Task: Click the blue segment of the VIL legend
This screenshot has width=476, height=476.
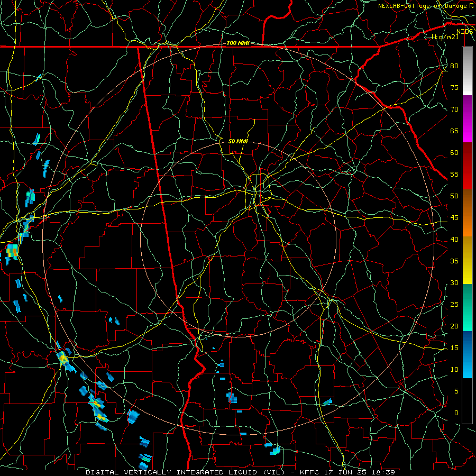Action: click(467, 354)
